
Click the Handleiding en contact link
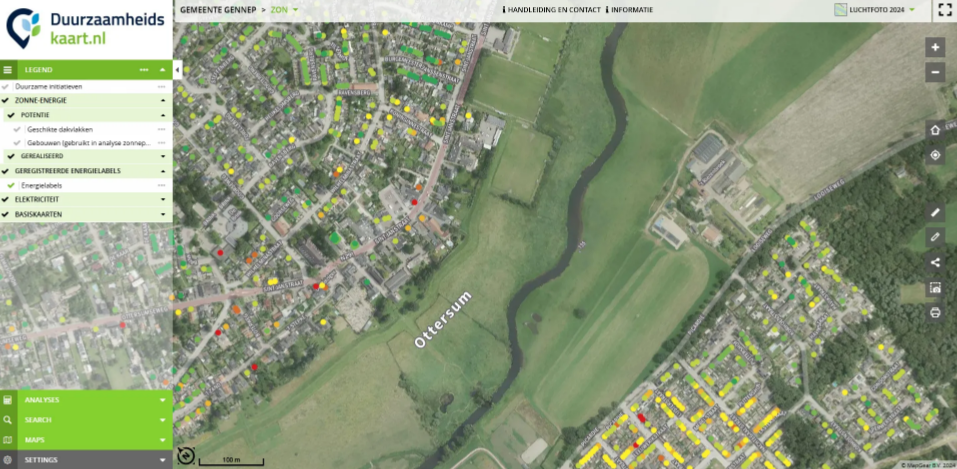[551, 9]
